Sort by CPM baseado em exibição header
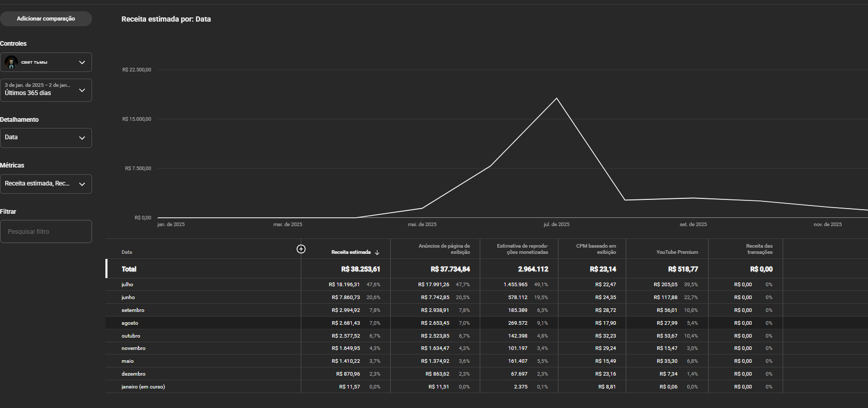 [x=596, y=249]
